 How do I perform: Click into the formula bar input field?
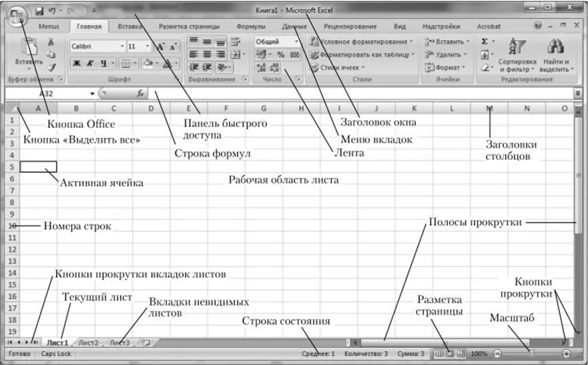(x=360, y=93)
